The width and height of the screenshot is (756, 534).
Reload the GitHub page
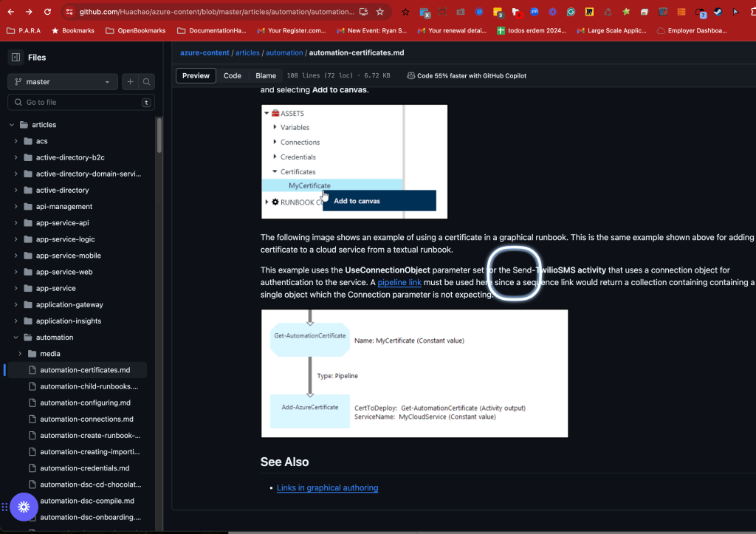pyautogui.click(x=47, y=12)
